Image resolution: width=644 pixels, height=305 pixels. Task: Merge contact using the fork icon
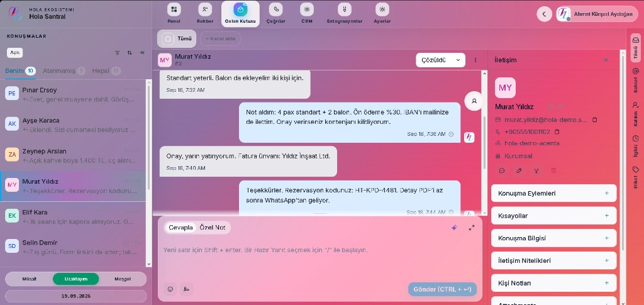536,171
